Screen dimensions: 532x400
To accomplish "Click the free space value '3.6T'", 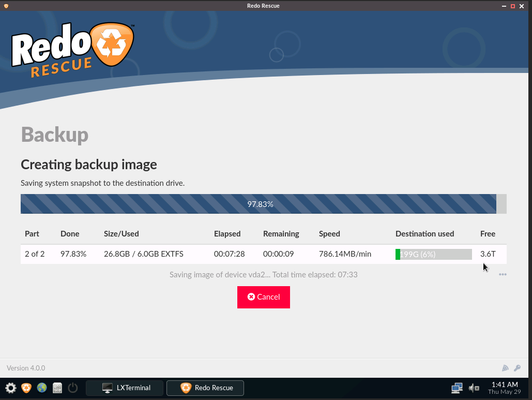I will pos(488,254).
